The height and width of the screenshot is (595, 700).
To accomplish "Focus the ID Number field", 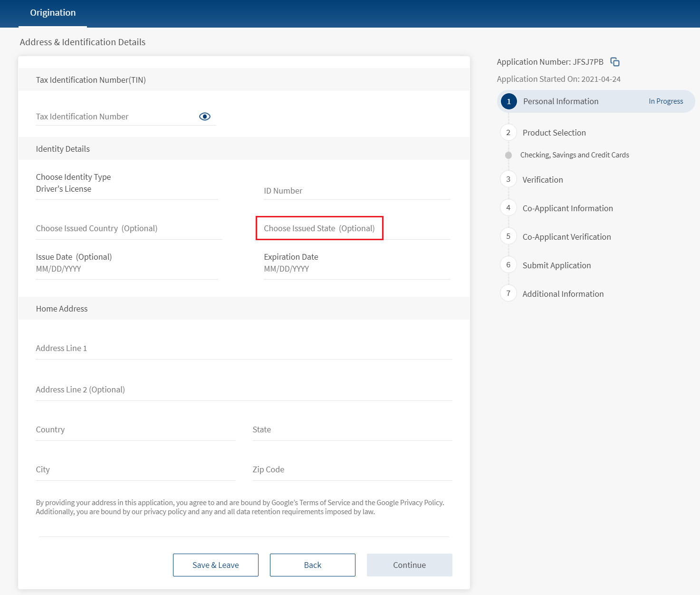I will [x=356, y=191].
